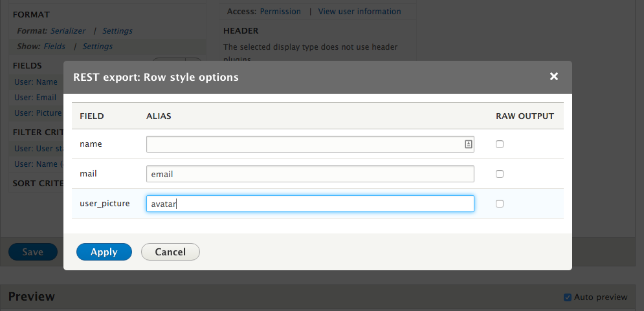Enable raw output for the name field
644x311 pixels.
tap(499, 144)
